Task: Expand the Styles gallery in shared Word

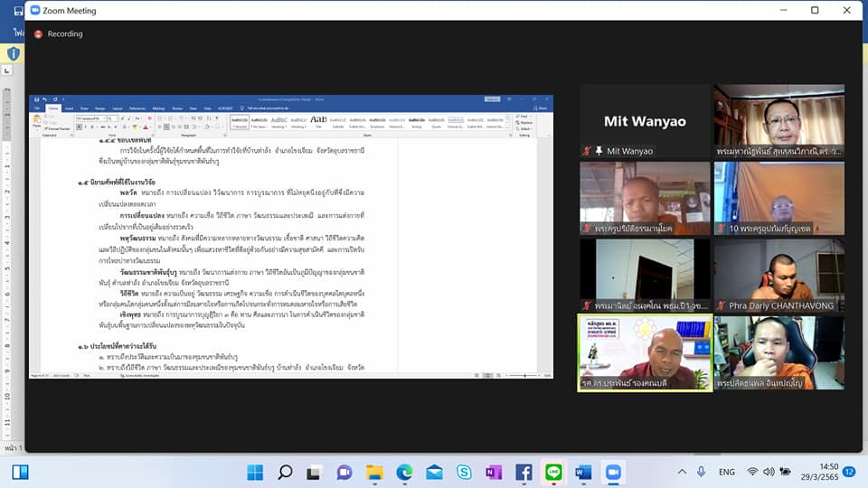Action: coord(507,127)
